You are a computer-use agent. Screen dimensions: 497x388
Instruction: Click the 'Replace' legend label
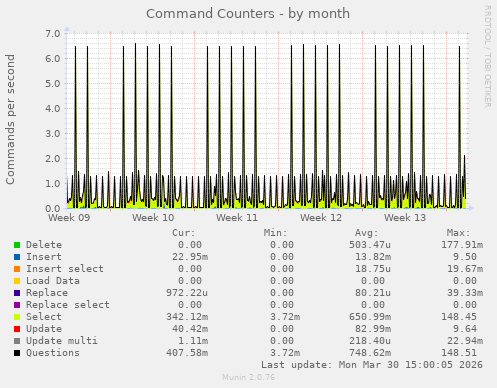tap(47, 293)
